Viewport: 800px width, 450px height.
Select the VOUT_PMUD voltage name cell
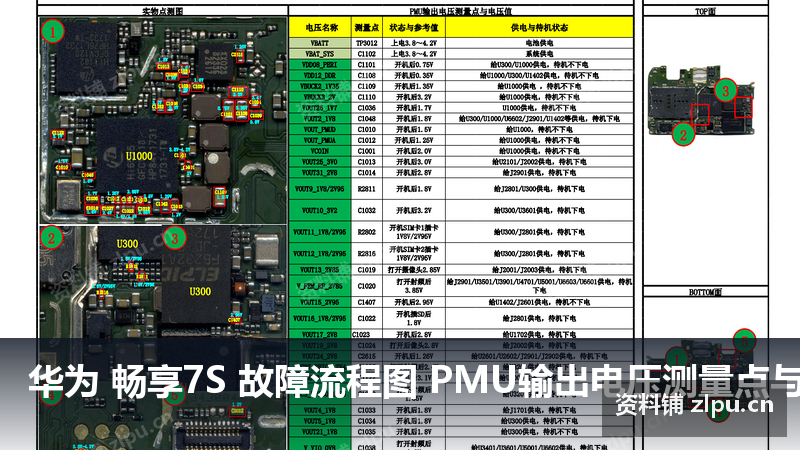pyautogui.click(x=320, y=130)
